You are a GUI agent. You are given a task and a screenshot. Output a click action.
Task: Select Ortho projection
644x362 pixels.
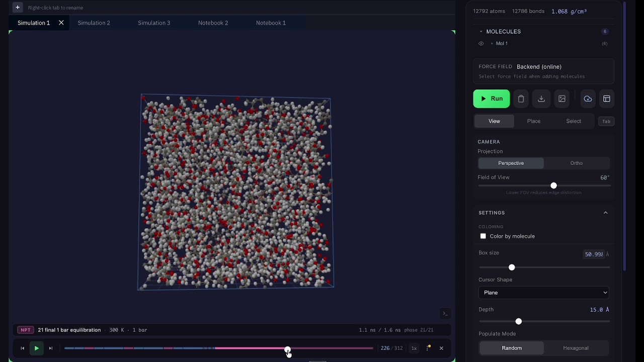[x=577, y=163]
